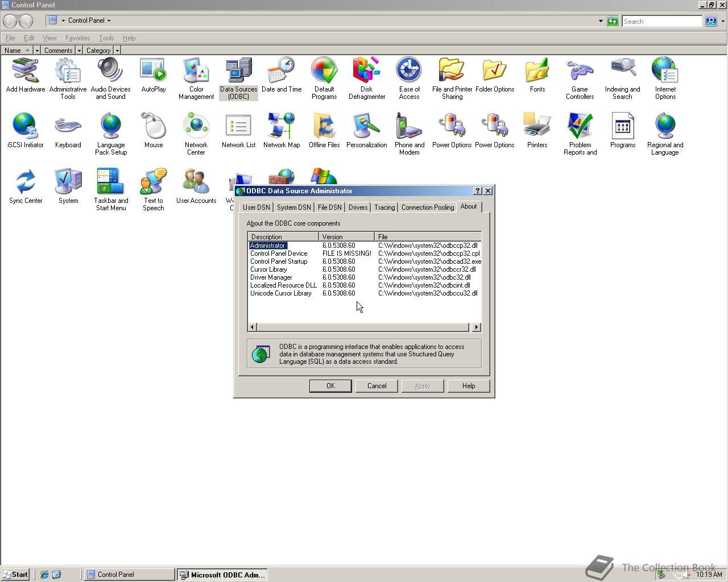
Task: Expand the Category column dropdown arrow
Action: (117, 51)
